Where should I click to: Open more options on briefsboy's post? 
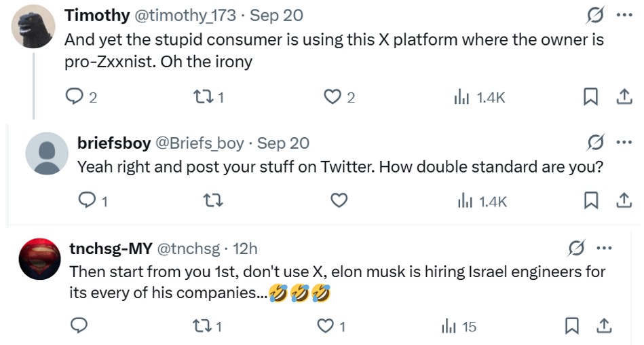coord(623,143)
